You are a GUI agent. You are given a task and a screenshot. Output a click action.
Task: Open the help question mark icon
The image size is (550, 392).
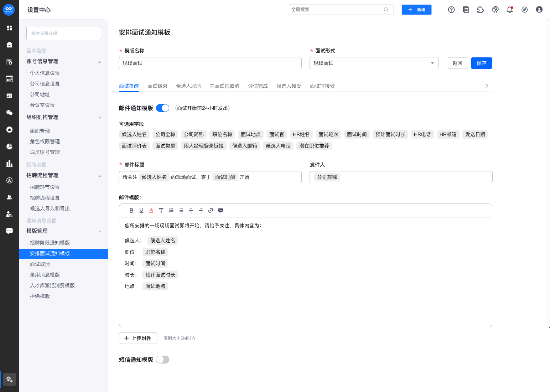[x=451, y=10]
